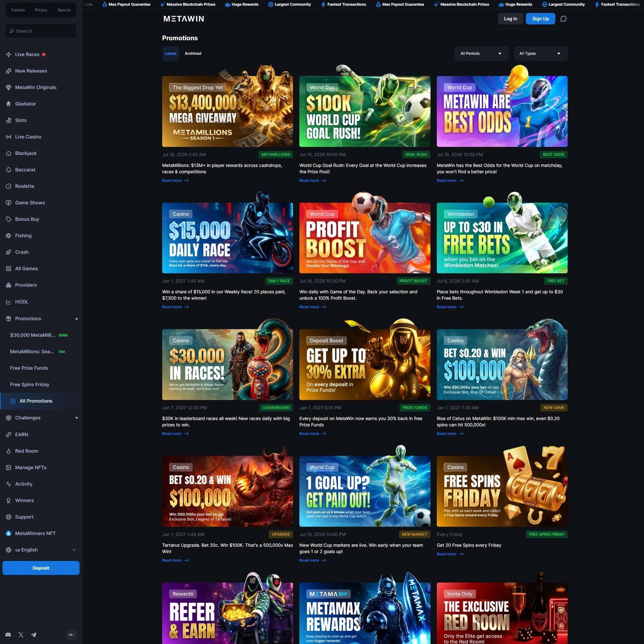This screenshot has height=644, width=644.
Task: Open All Promotions submenu item
Action: pyautogui.click(x=41, y=401)
